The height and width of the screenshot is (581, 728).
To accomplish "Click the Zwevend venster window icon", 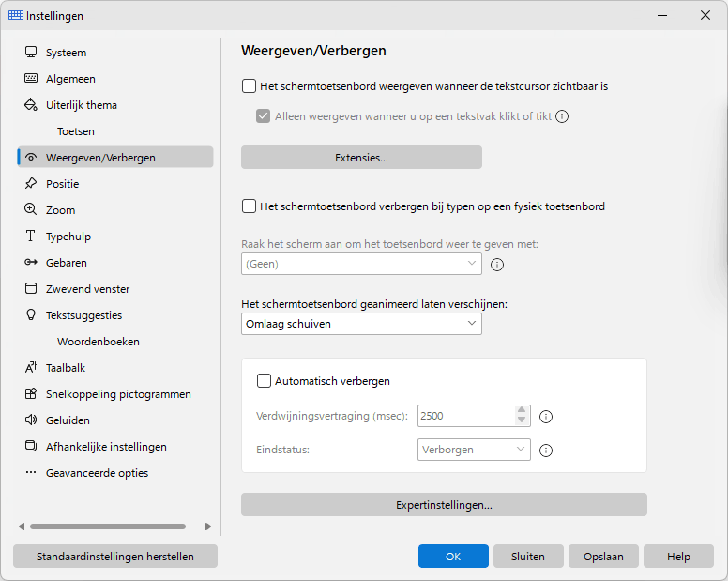I will click(x=31, y=288).
